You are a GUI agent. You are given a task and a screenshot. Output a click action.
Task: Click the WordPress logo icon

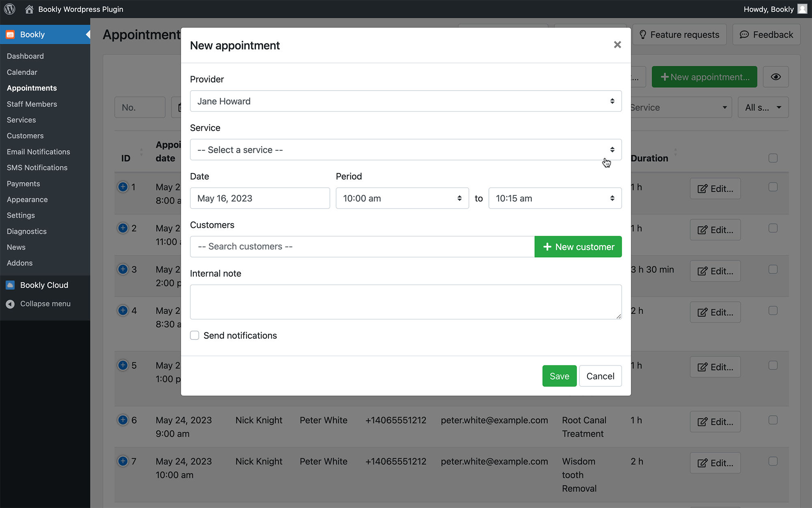click(10, 9)
